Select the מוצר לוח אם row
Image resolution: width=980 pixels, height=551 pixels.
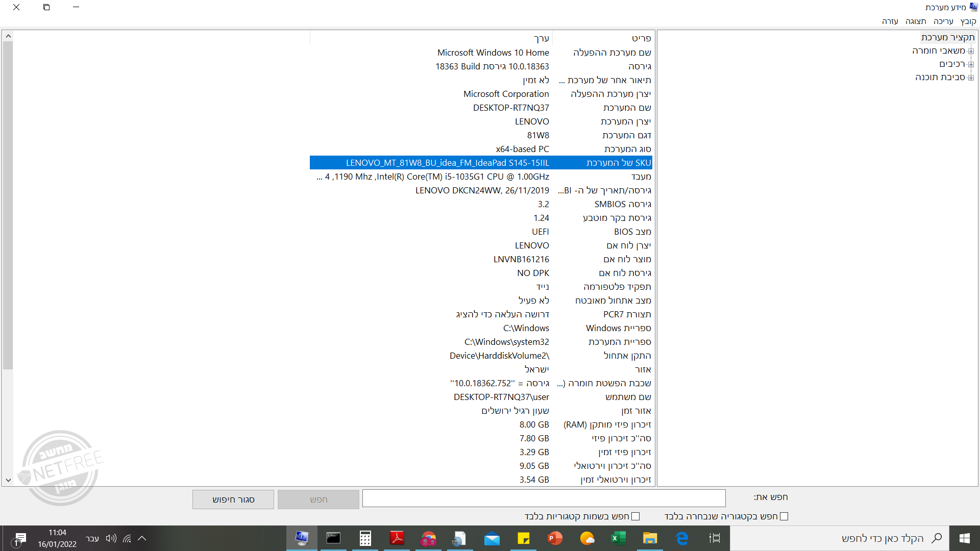point(481,259)
